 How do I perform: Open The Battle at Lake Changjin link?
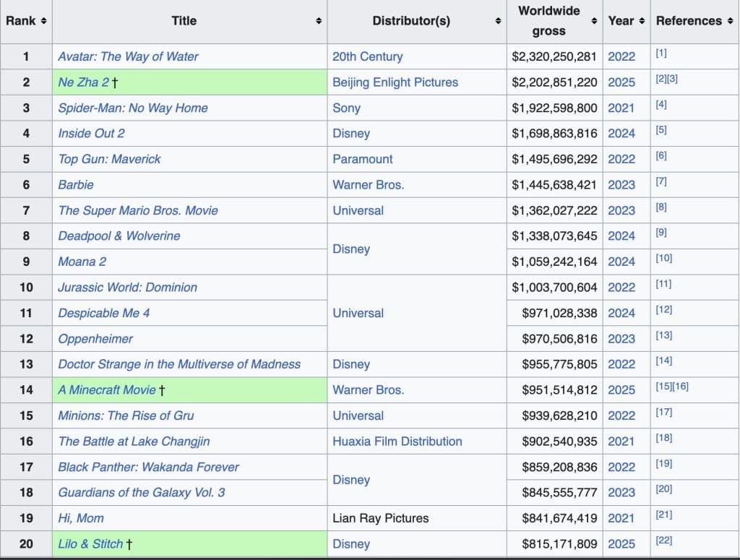pyautogui.click(x=134, y=441)
